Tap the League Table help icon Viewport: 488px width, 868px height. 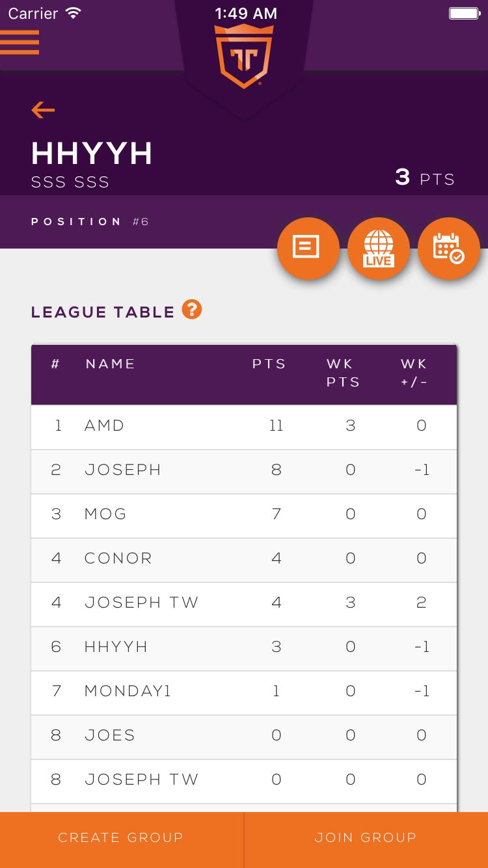click(191, 310)
